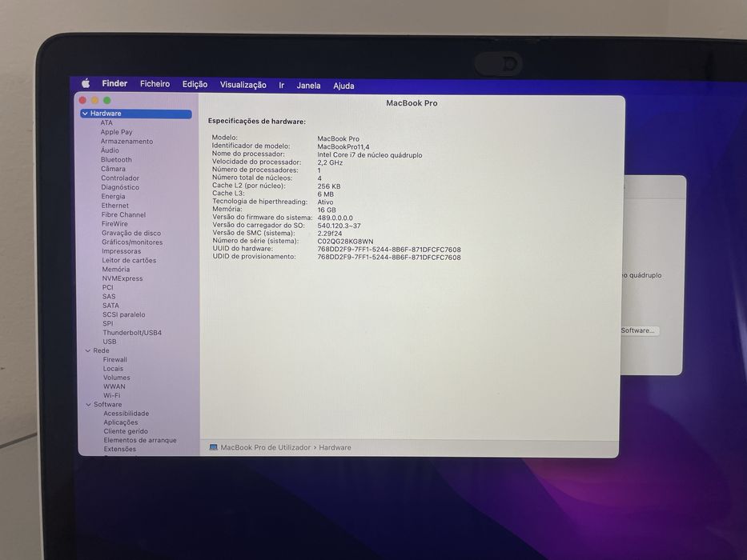Viewport: 747px width, 560px height.
Task: Select Apple Pay in the sidebar
Action: [116, 132]
